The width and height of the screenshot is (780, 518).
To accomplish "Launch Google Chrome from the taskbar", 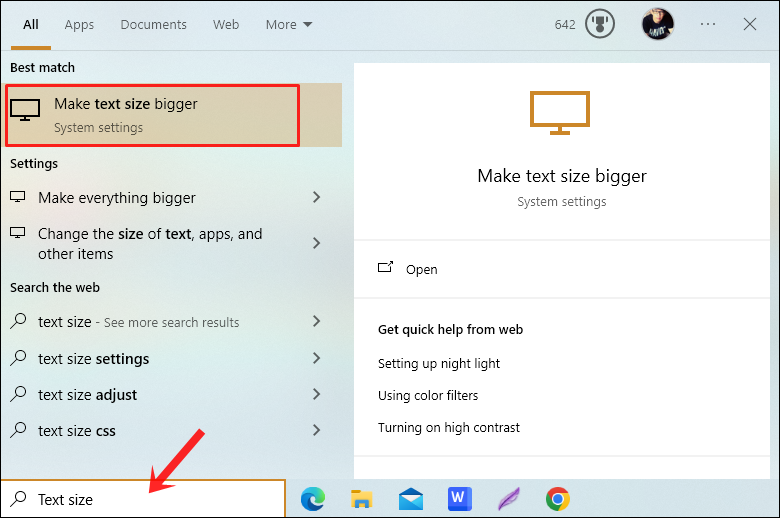I will (x=558, y=499).
